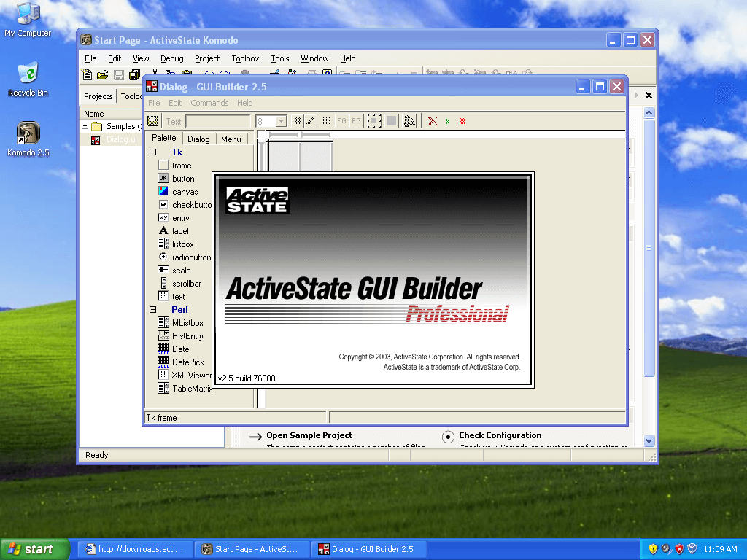Switch to the Palette tab

[x=164, y=138]
